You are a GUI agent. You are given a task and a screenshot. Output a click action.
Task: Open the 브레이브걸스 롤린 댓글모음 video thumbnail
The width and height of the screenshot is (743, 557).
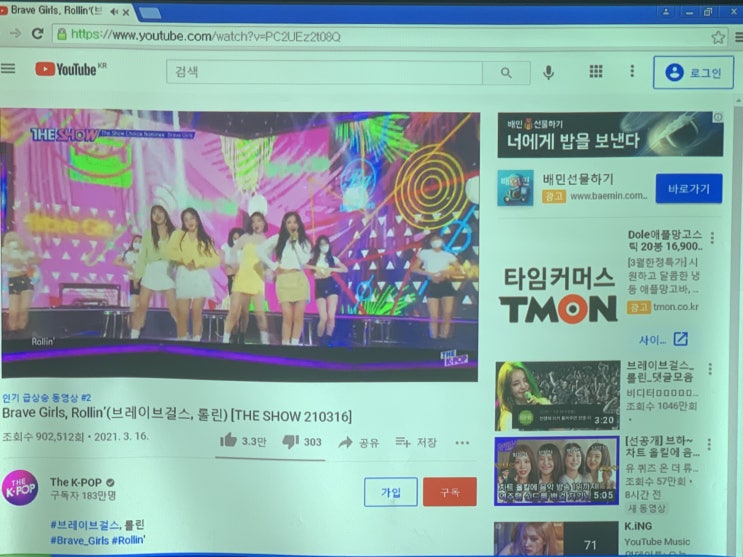pos(558,396)
